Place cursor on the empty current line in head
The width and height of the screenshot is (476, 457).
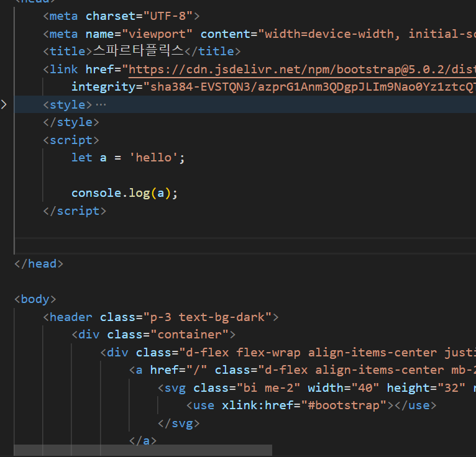(x=245, y=246)
